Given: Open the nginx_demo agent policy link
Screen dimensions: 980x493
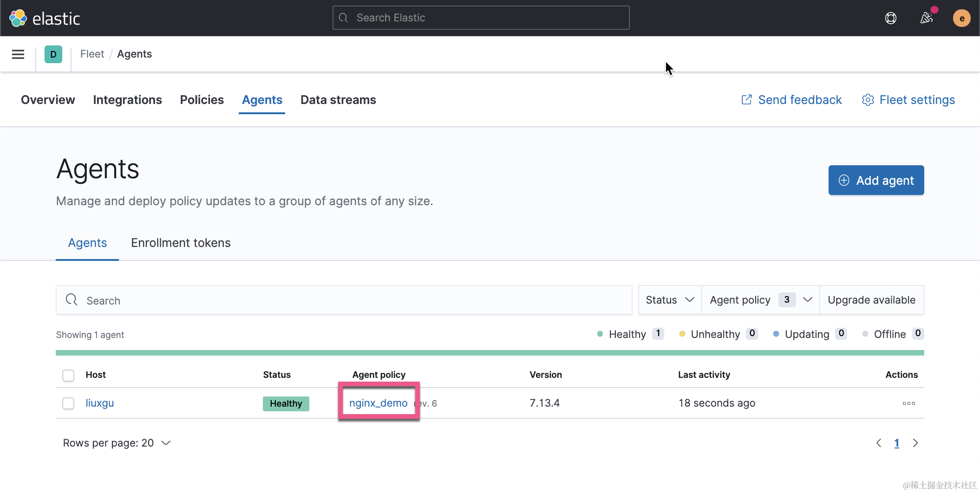Looking at the screenshot, I should pyautogui.click(x=378, y=403).
